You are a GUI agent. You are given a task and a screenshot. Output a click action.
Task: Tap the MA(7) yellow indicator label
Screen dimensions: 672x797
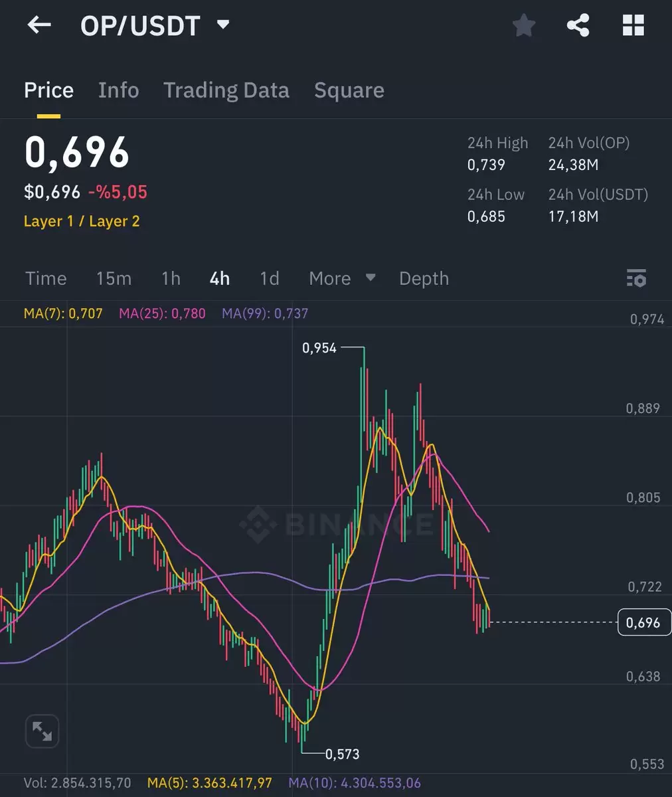click(x=63, y=313)
